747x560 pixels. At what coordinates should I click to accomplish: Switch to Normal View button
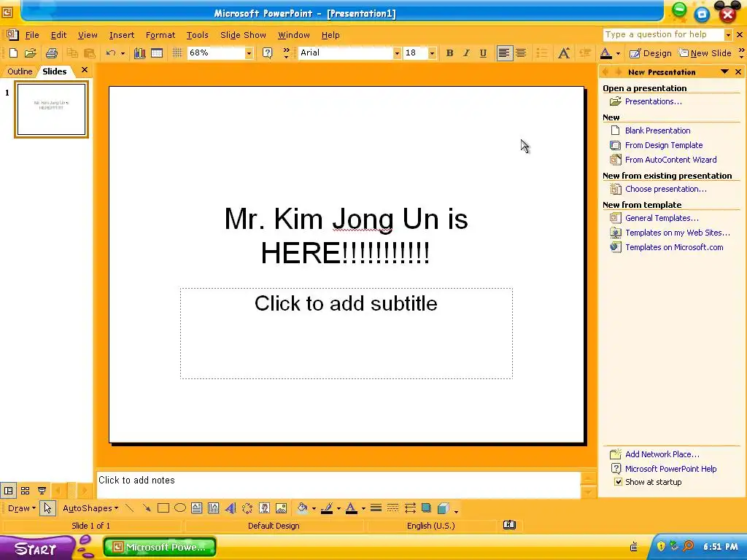[9, 491]
